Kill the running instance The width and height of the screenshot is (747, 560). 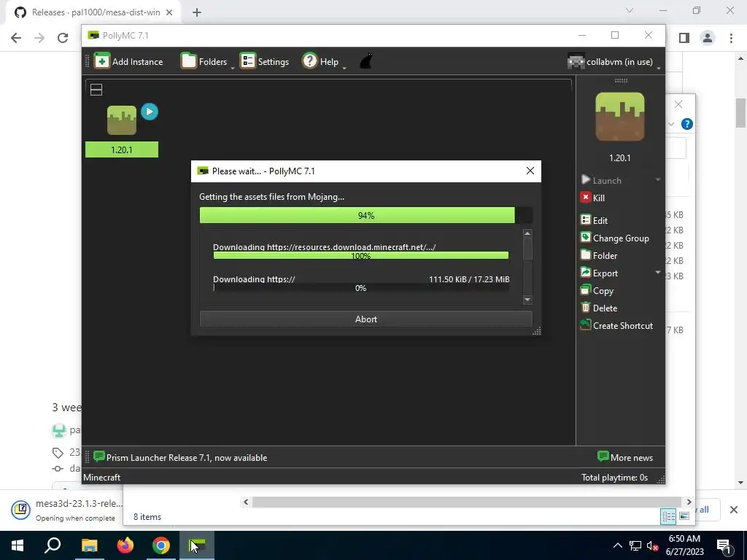592,198
